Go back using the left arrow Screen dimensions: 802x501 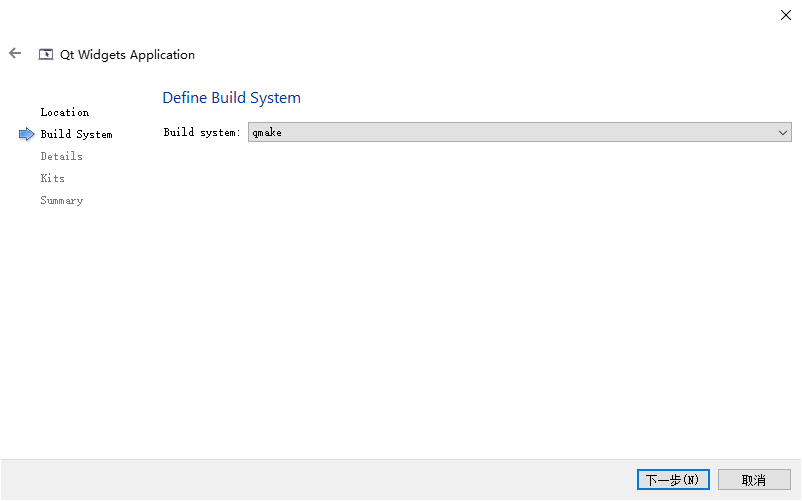tap(15, 53)
